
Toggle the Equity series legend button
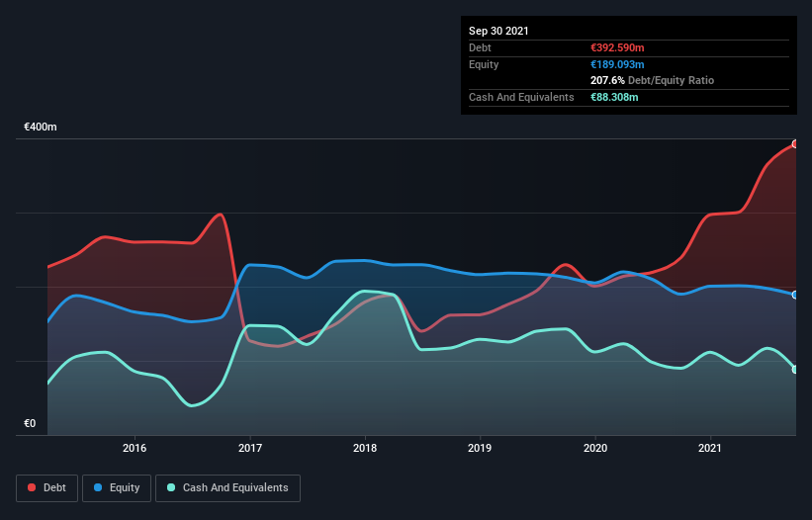[117, 488]
